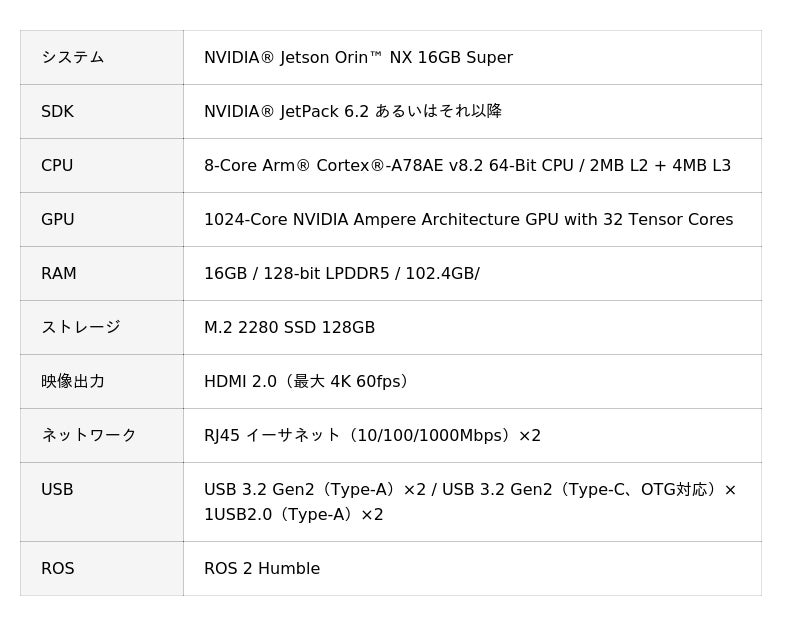Click the ネットワーク label cell
The image size is (800, 626).
(x=88, y=435)
